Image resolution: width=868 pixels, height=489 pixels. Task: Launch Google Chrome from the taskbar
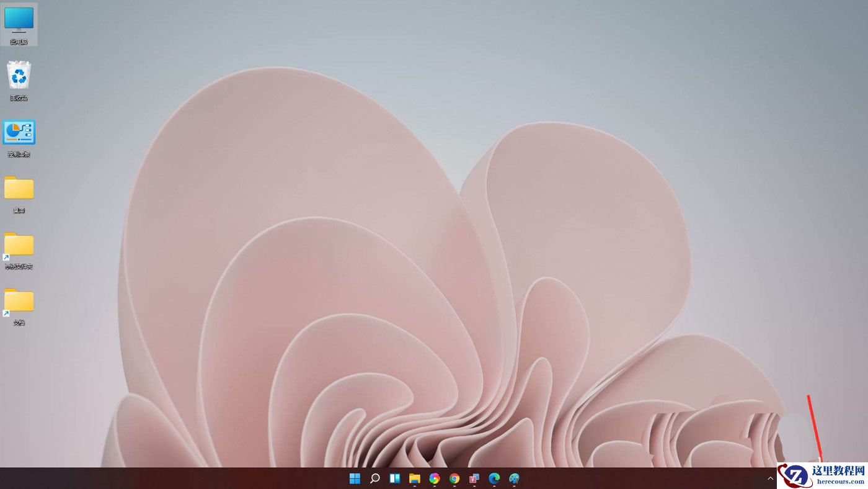pyautogui.click(x=454, y=478)
